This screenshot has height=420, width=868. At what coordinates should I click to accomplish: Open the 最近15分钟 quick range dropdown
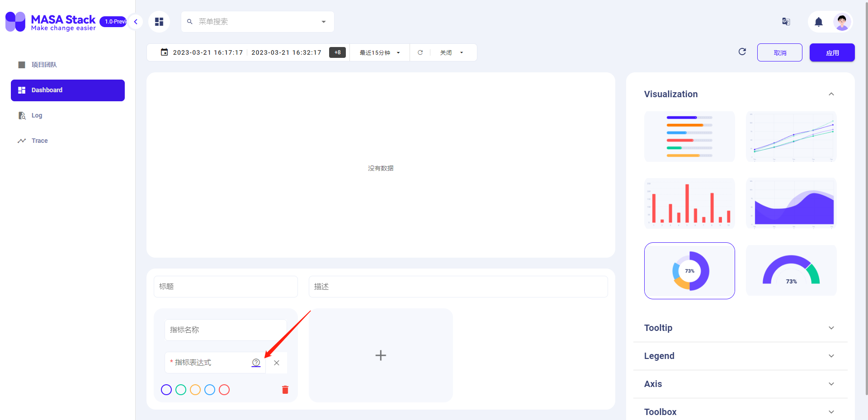point(380,52)
